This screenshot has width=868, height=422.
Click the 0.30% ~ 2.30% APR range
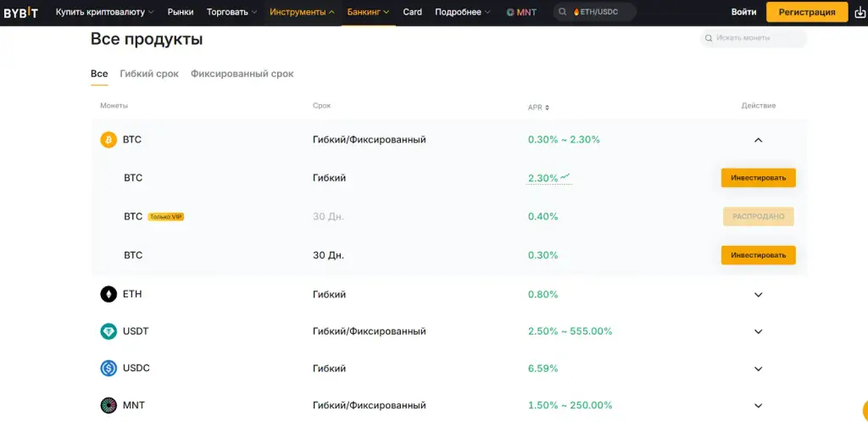(564, 140)
